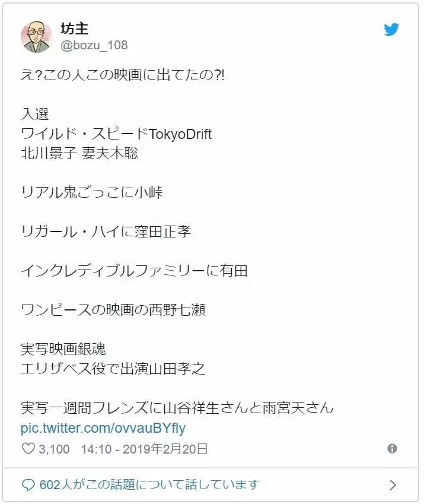The width and height of the screenshot is (424, 504).
Task: Click the エリザベス役で出演山田孝之 line
Action: tap(113, 369)
